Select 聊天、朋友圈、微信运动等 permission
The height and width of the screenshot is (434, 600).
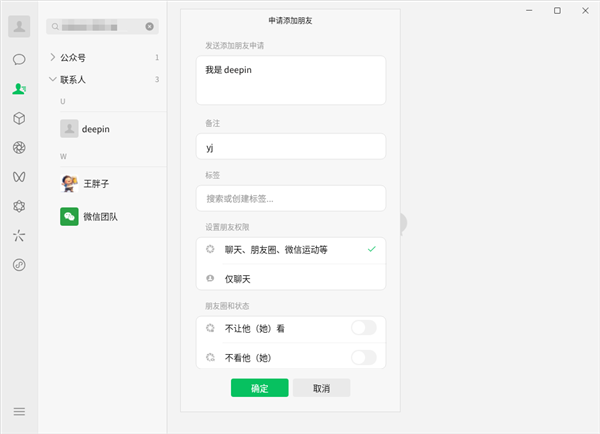[291, 248]
